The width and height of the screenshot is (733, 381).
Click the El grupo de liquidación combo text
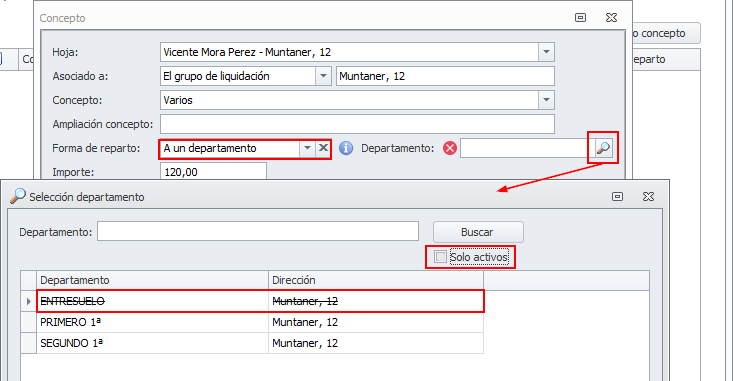click(216, 76)
